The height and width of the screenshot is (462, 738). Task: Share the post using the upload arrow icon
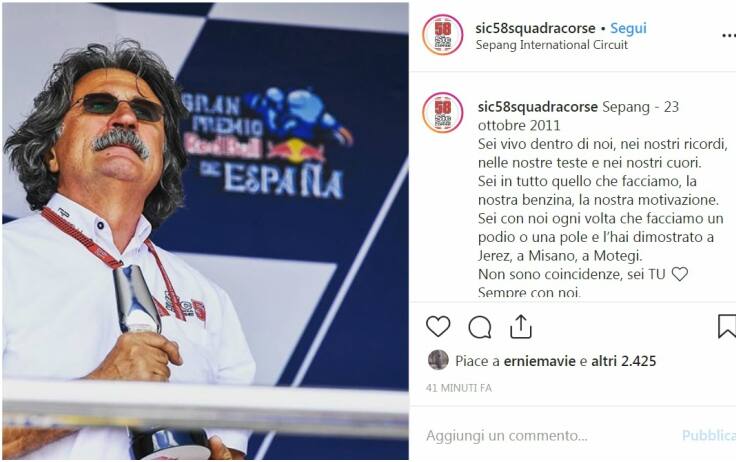point(521,327)
